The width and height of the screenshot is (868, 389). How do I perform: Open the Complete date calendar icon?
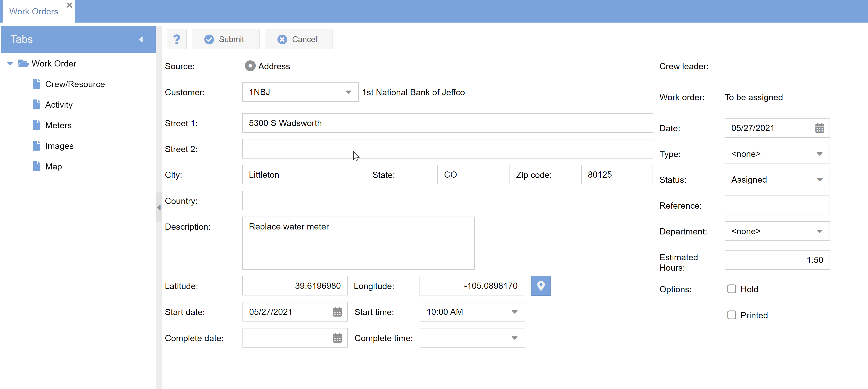point(337,338)
